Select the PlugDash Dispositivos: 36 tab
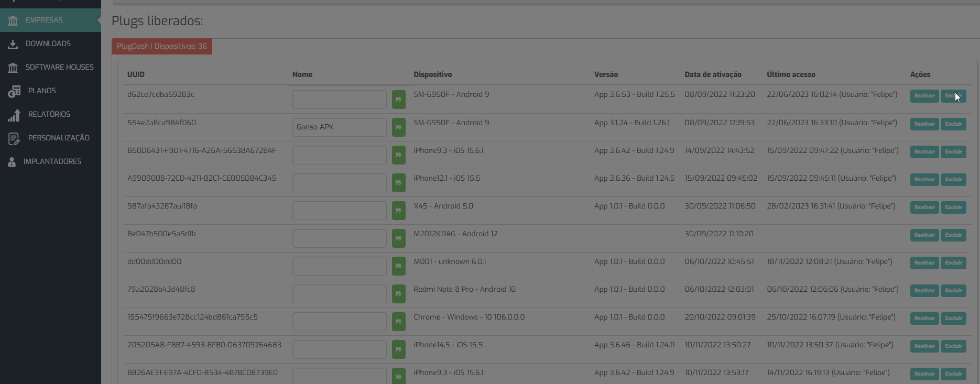The width and height of the screenshot is (980, 384). [162, 46]
